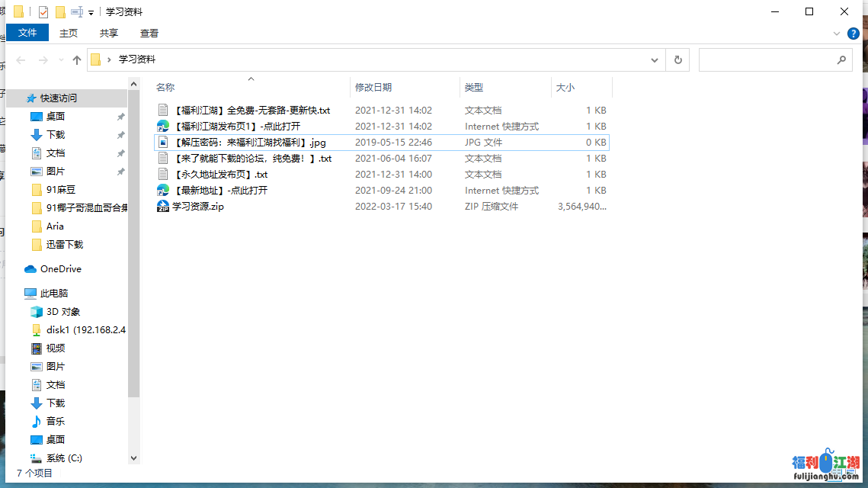Viewport: 868px width, 488px height.
Task: Click the 3D 对象 folder icon
Action: [37, 312]
